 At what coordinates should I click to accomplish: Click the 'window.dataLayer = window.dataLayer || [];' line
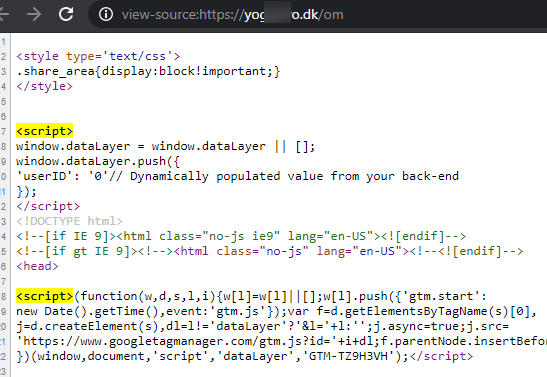coord(165,146)
